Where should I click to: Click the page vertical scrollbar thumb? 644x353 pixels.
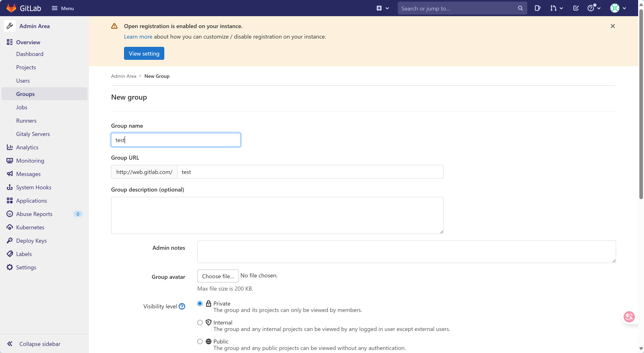[641, 104]
